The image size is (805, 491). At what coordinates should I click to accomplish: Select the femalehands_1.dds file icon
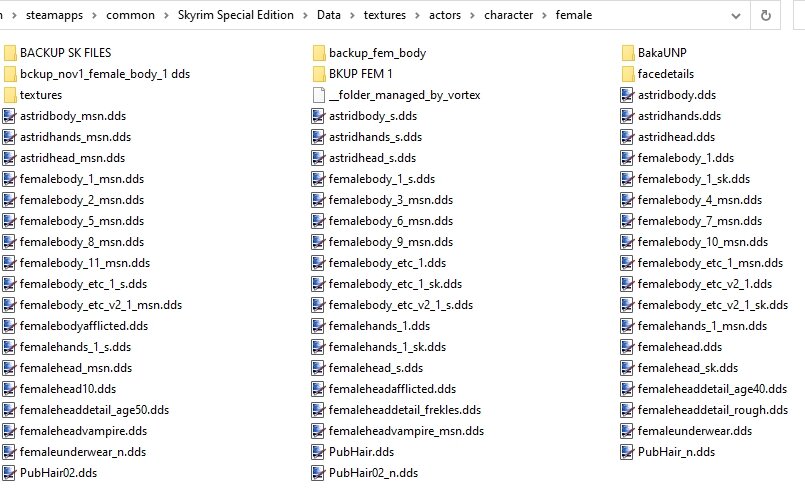(318, 326)
